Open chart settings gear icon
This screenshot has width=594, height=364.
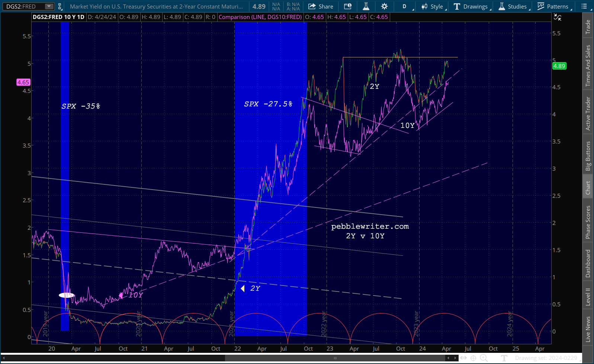click(384, 6)
